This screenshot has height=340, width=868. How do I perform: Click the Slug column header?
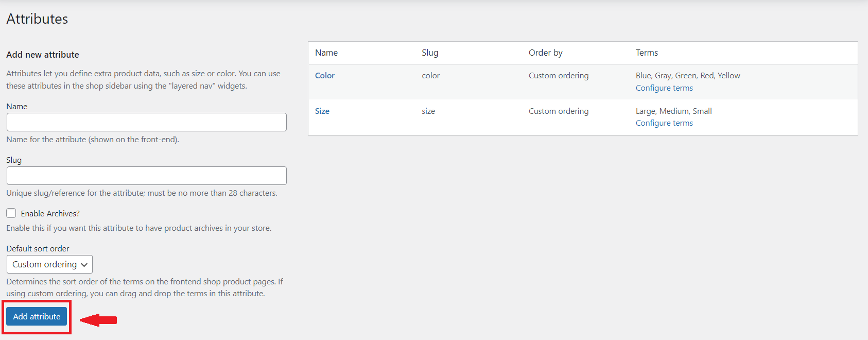pos(430,53)
